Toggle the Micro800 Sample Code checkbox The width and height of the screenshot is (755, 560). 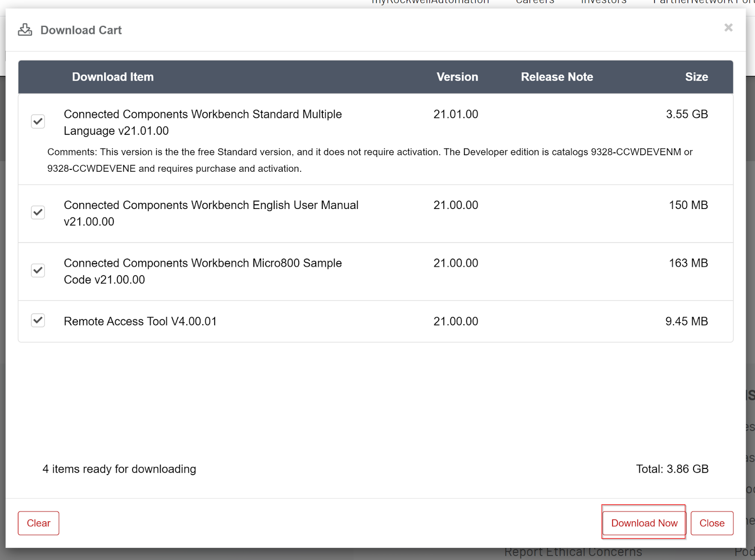[x=38, y=270]
